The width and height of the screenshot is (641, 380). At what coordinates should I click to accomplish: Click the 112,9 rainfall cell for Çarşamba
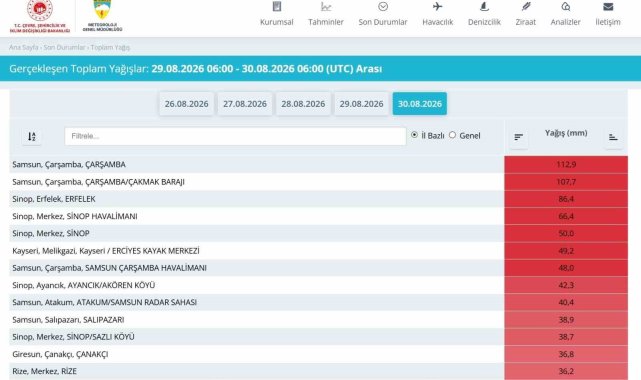[x=566, y=164]
